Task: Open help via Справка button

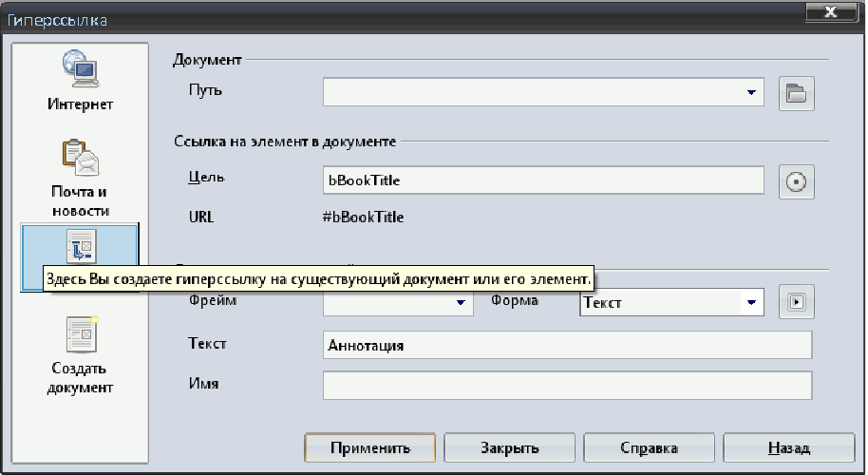Action: 649,448
